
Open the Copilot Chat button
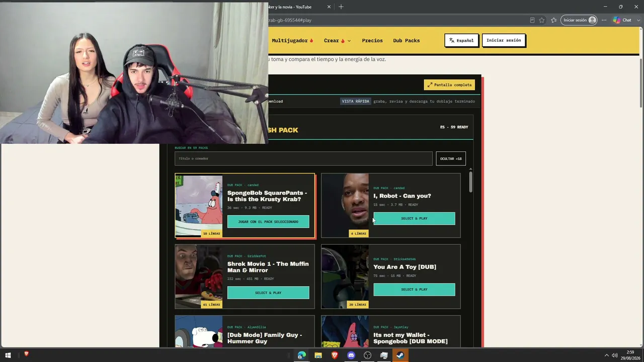click(x=622, y=20)
